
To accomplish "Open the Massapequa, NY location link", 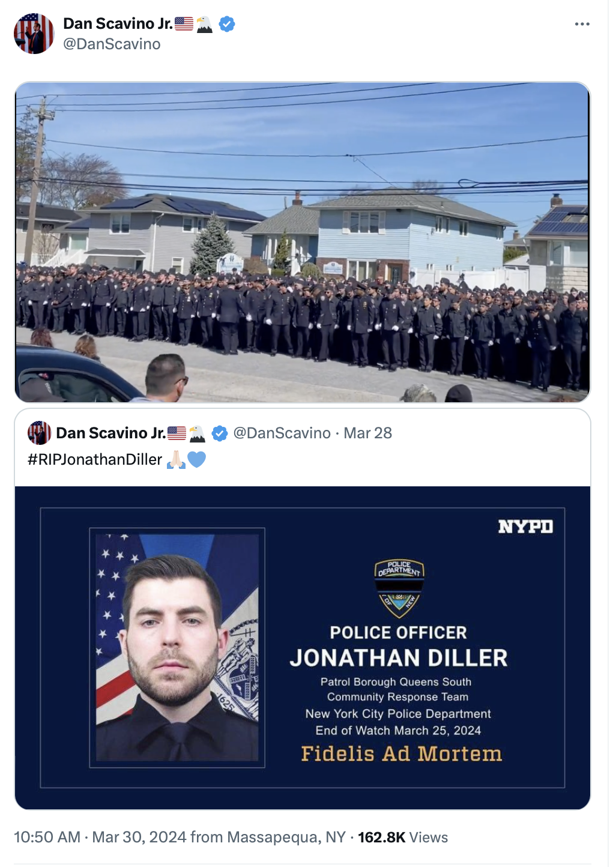I will click(x=286, y=837).
